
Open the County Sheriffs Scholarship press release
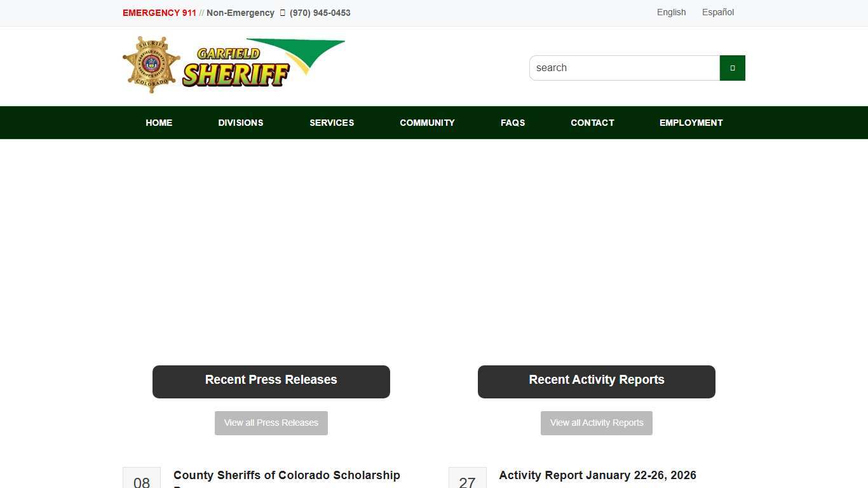pyautogui.click(x=287, y=475)
